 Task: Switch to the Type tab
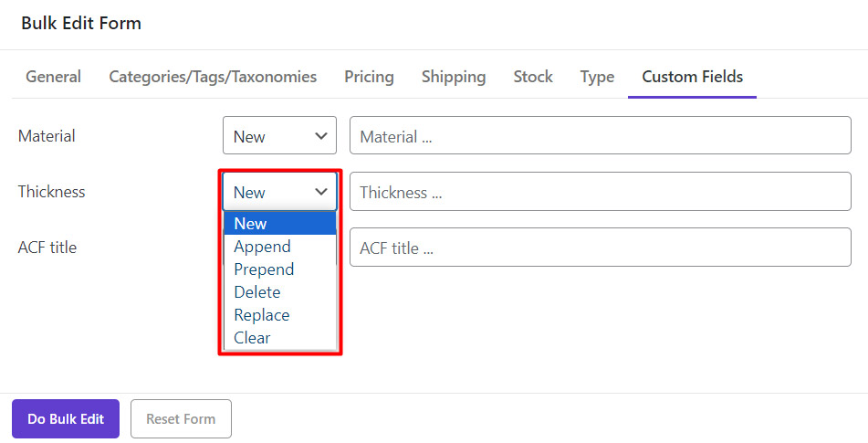click(x=597, y=77)
